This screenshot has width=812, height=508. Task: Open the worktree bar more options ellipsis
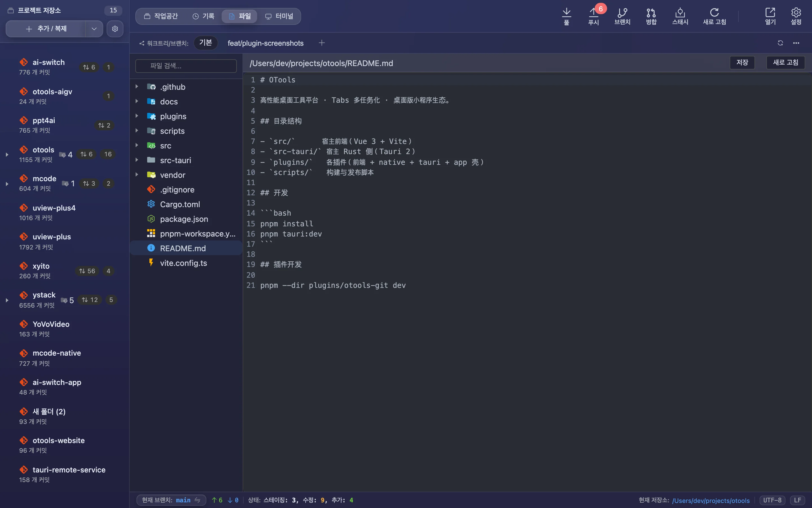796,43
